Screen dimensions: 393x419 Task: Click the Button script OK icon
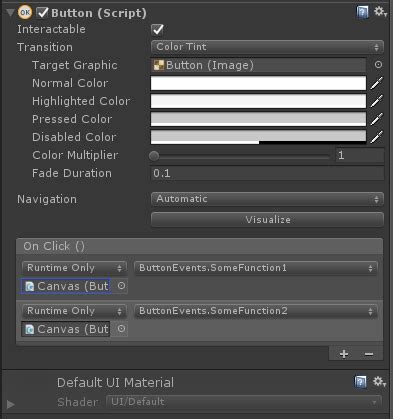click(25, 13)
